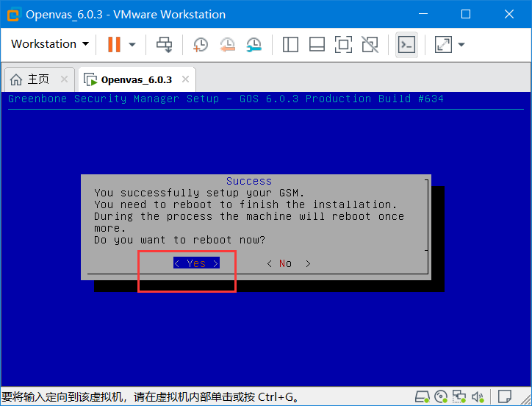Toggle the console view icon
Viewport: 532px width, 406px height.
(x=406, y=45)
